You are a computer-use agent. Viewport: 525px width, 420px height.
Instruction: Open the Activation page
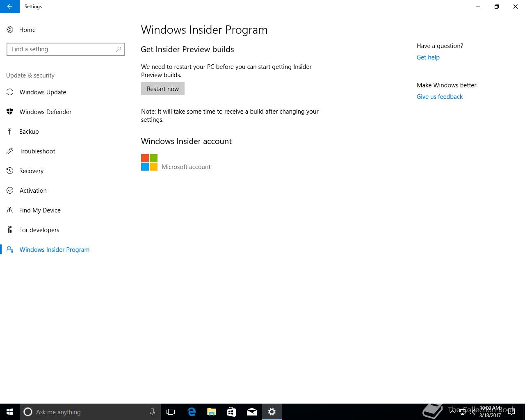(33, 190)
